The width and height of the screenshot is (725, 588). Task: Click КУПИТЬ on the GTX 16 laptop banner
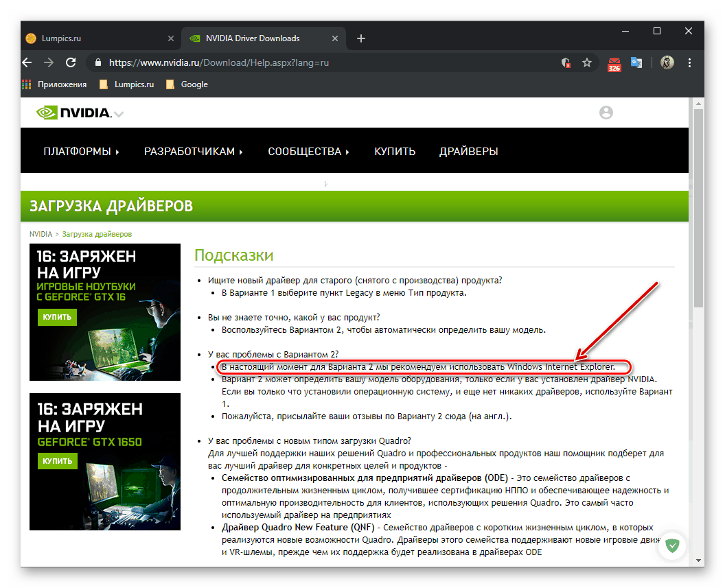pyautogui.click(x=58, y=317)
